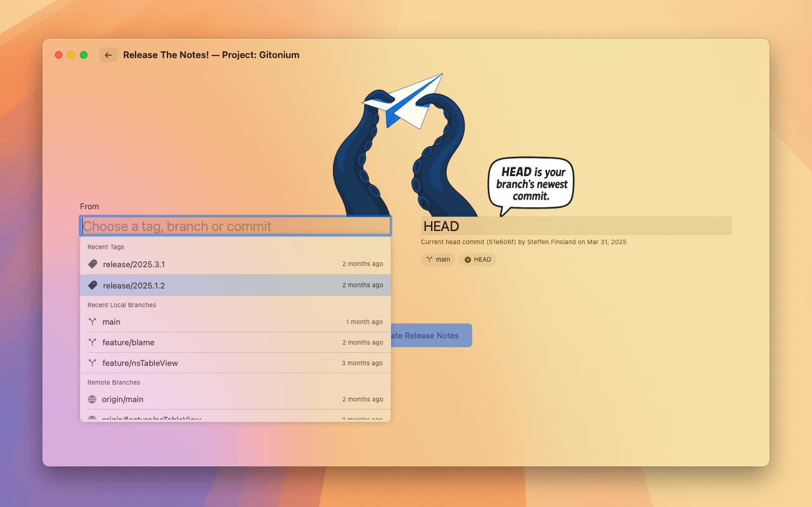Click the window title Release The Notes!
812x507 pixels.
click(x=211, y=55)
